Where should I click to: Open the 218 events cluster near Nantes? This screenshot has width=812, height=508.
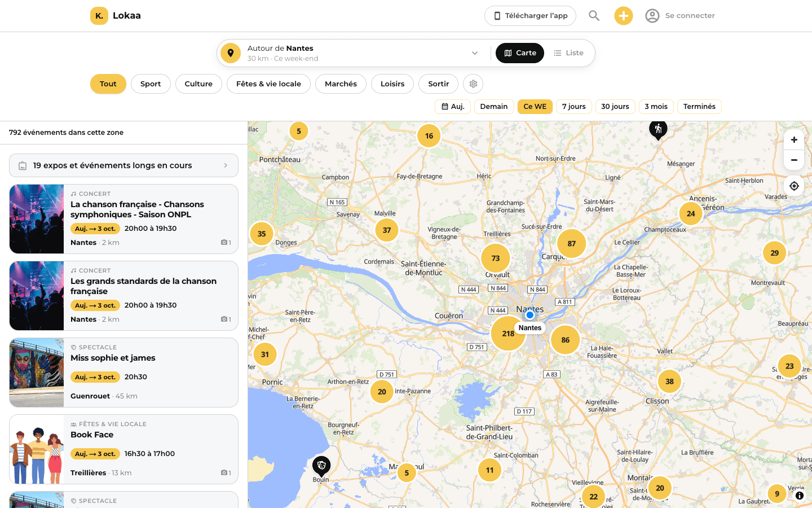508,334
